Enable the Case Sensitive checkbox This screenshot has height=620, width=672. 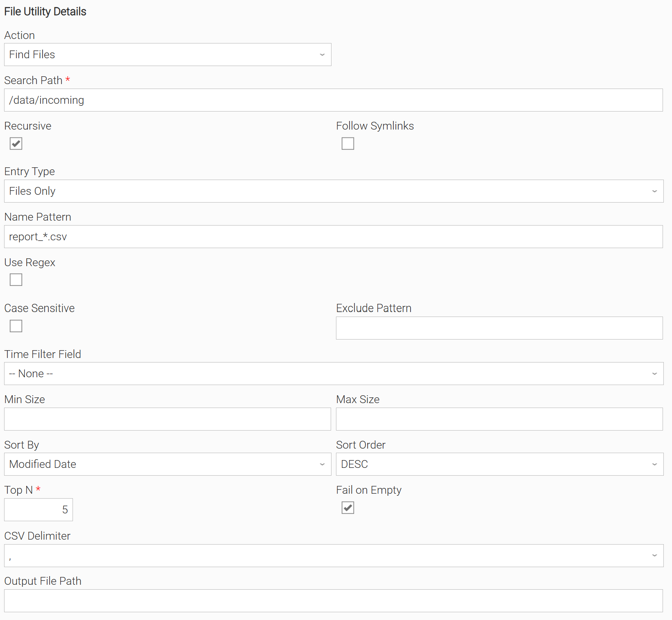(x=16, y=326)
